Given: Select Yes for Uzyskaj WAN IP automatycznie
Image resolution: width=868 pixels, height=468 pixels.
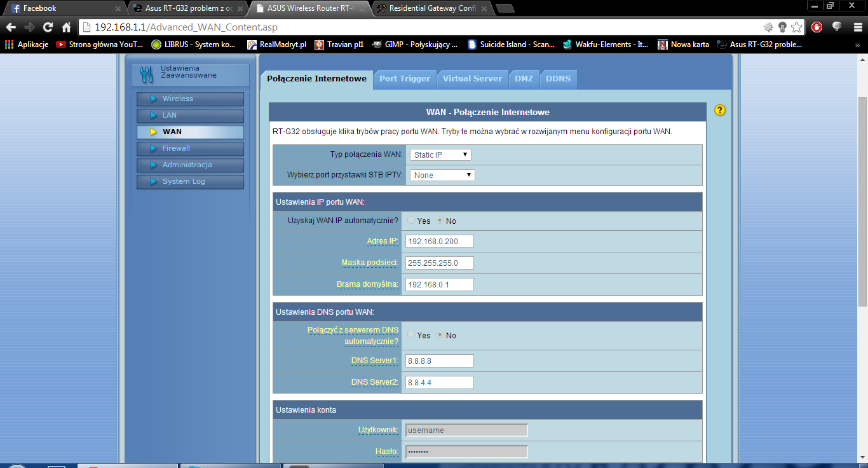Looking at the screenshot, I should point(411,221).
